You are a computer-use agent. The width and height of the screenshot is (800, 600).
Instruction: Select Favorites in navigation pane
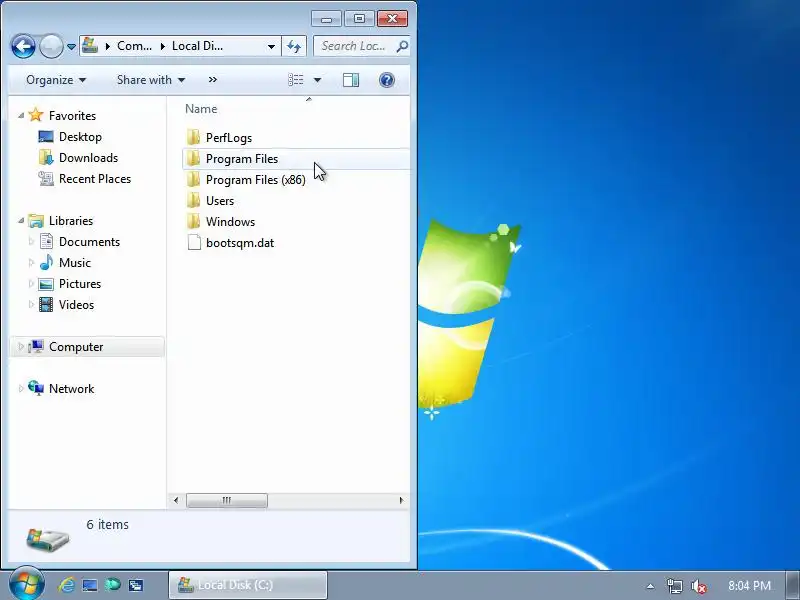click(x=72, y=116)
